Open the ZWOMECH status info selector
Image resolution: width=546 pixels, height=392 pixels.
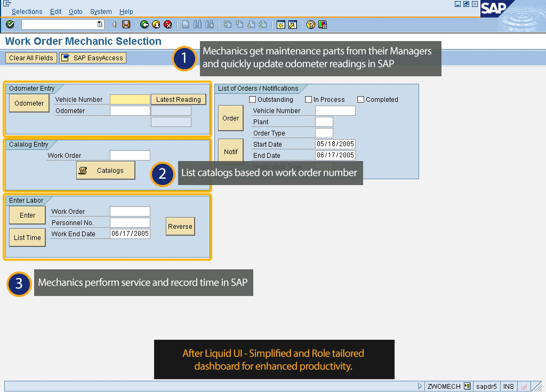point(467,386)
